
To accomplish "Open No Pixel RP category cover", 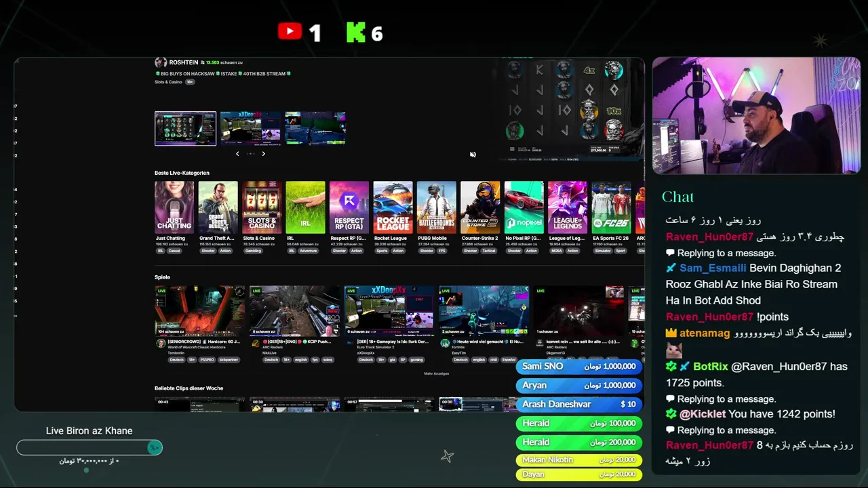I will [x=524, y=207].
